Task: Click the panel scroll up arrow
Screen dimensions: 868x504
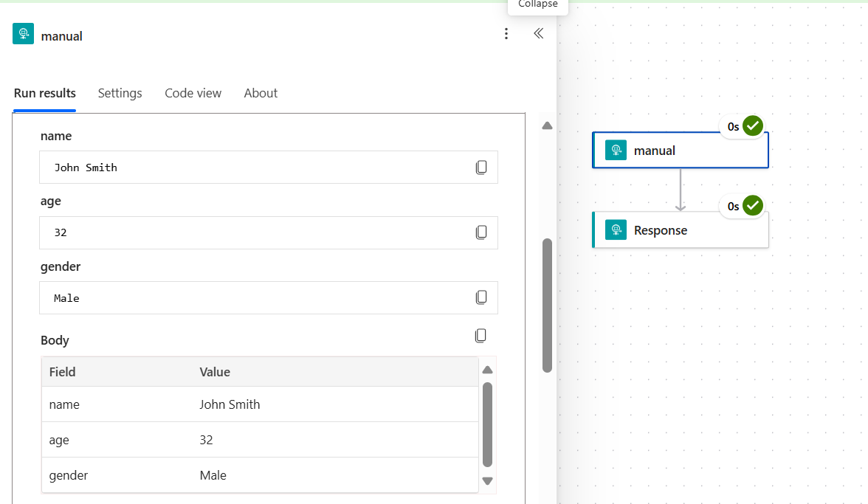Action: coord(547,125)
